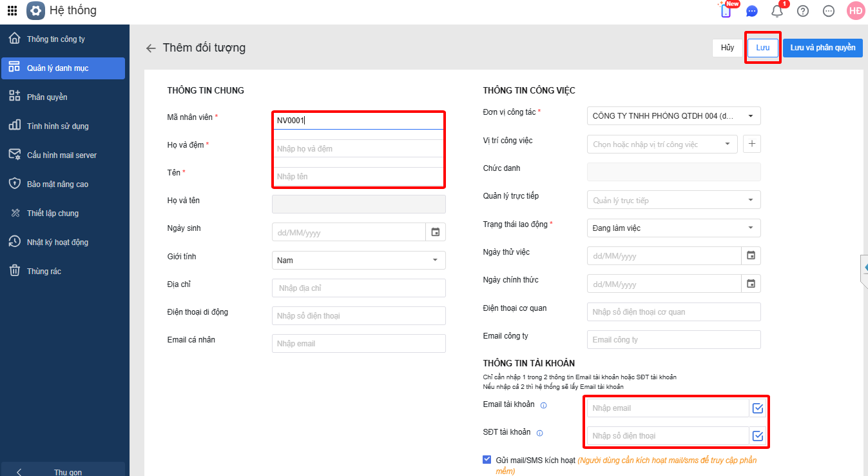Toggle the SĐT tài khoản checkbox
Image resolution: width=868 pixels, height=476 pixels.
758,436
